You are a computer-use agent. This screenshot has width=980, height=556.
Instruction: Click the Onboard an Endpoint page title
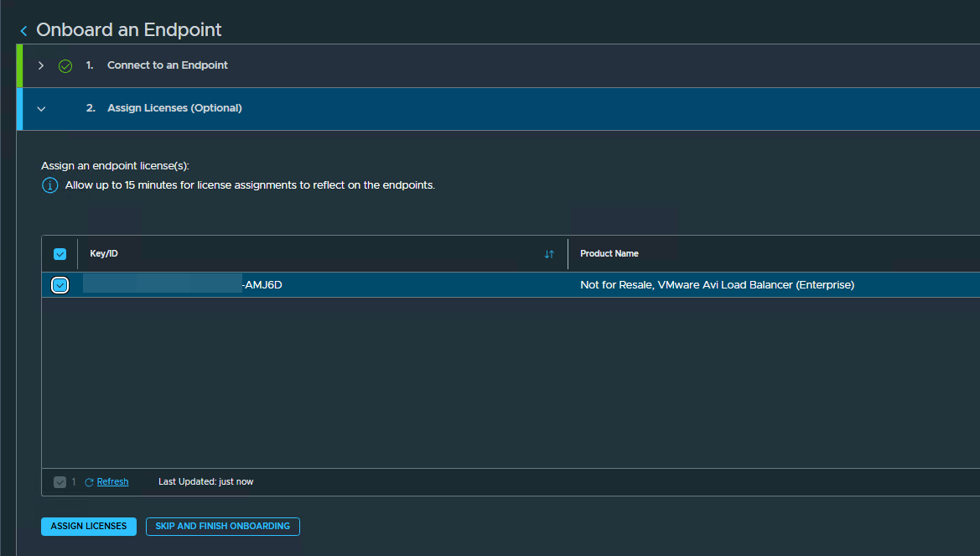(x=129, y=29)
